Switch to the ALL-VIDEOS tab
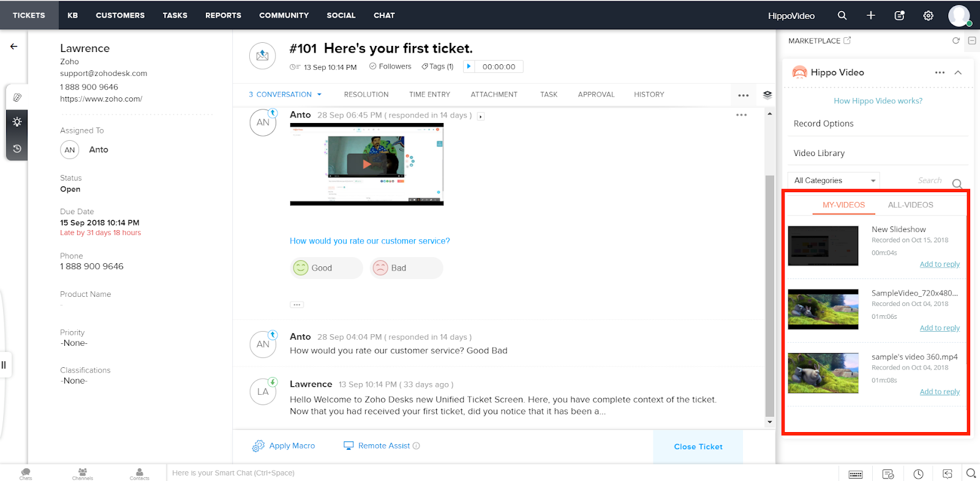980x481 pixels. [910, 205]
